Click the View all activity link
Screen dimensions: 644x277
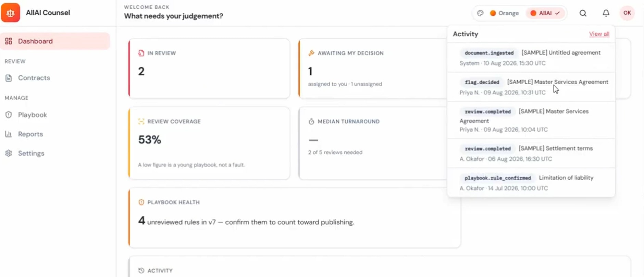[599, 34]
